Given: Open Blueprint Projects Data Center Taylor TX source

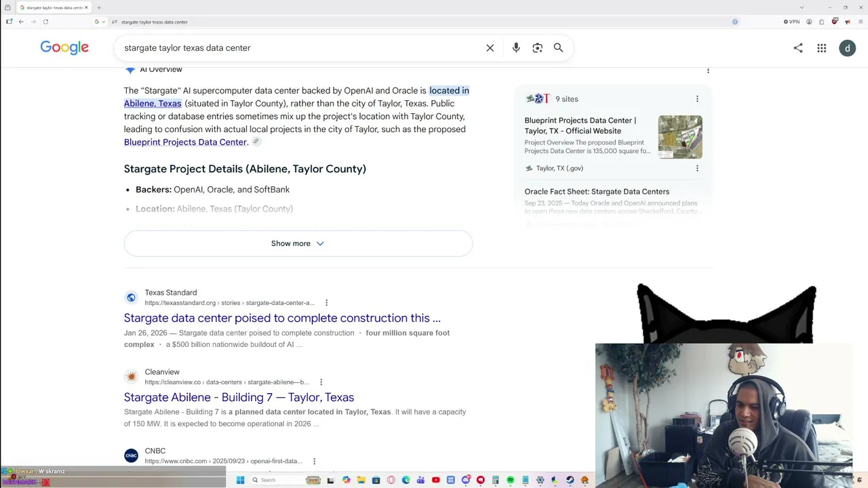Looking at the screenshot, I should coord(580,125).
